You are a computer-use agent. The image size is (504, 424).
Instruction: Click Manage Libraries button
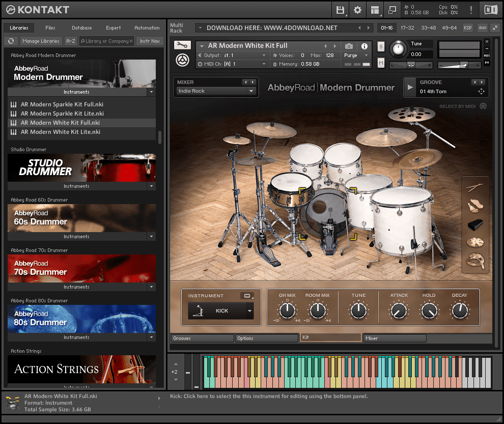[41, 41]
